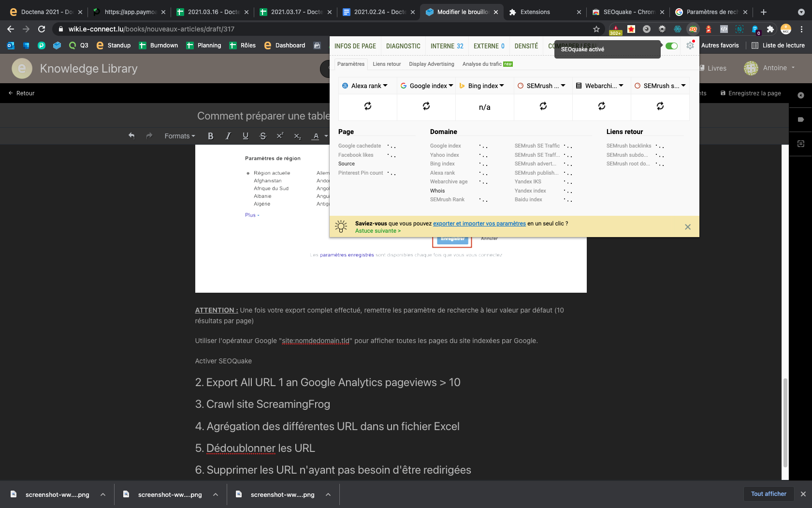The width and height of the screenshot is (812, 508).
Task: Refresh the Webarchive value
Action: [602, 106]
